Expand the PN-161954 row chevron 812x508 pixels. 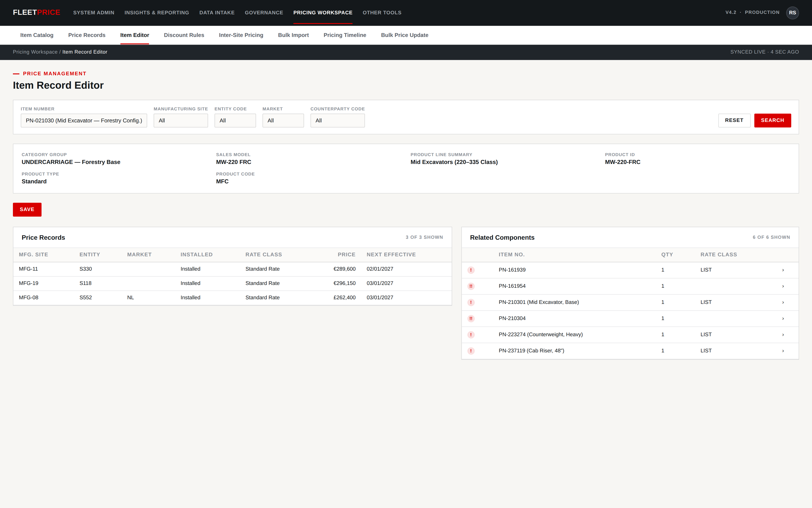783,286
